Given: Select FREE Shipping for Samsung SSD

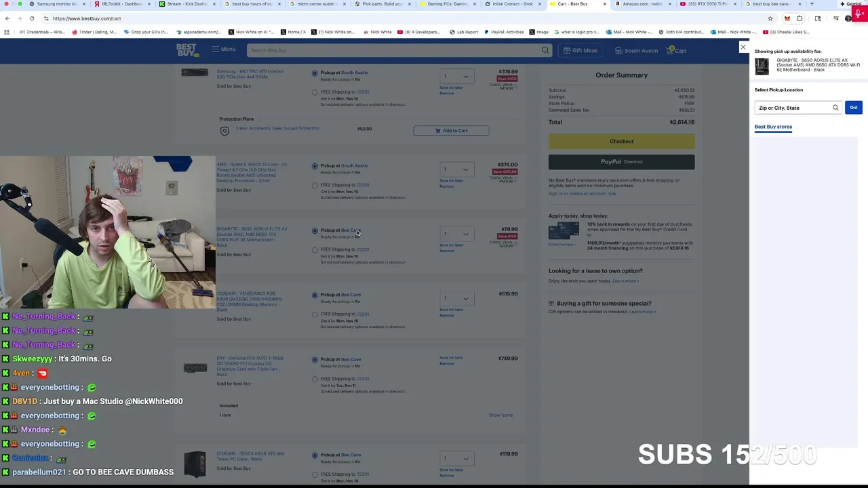Looking at the screenshot, I should [315, 93].
